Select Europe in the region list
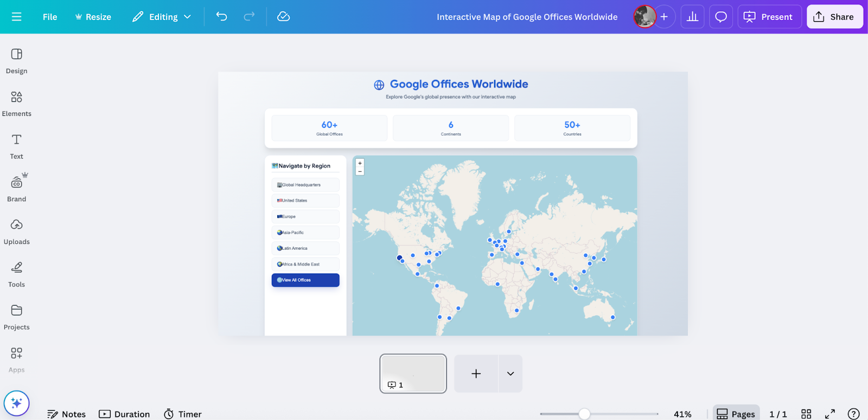 click(x=305, y=216)
